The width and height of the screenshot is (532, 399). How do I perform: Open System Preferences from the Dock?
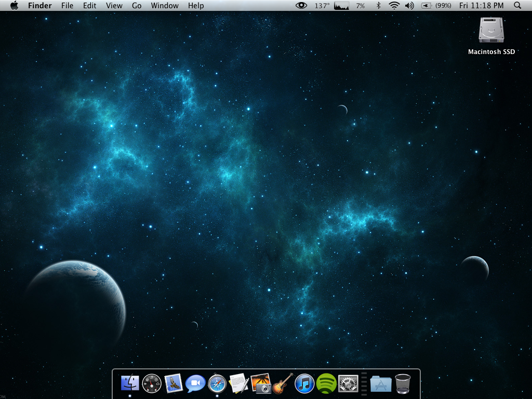348,383
